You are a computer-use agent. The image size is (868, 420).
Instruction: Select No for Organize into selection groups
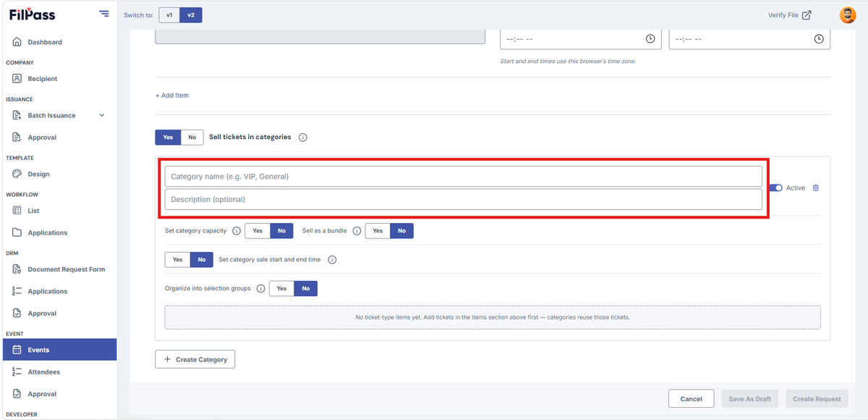[x=305, y=288]
